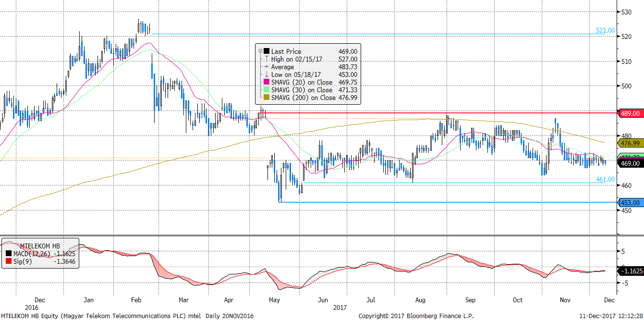Select the blue 453 horizontal line
The width and height of the screenshot is (644, 320).
[447, 202]
